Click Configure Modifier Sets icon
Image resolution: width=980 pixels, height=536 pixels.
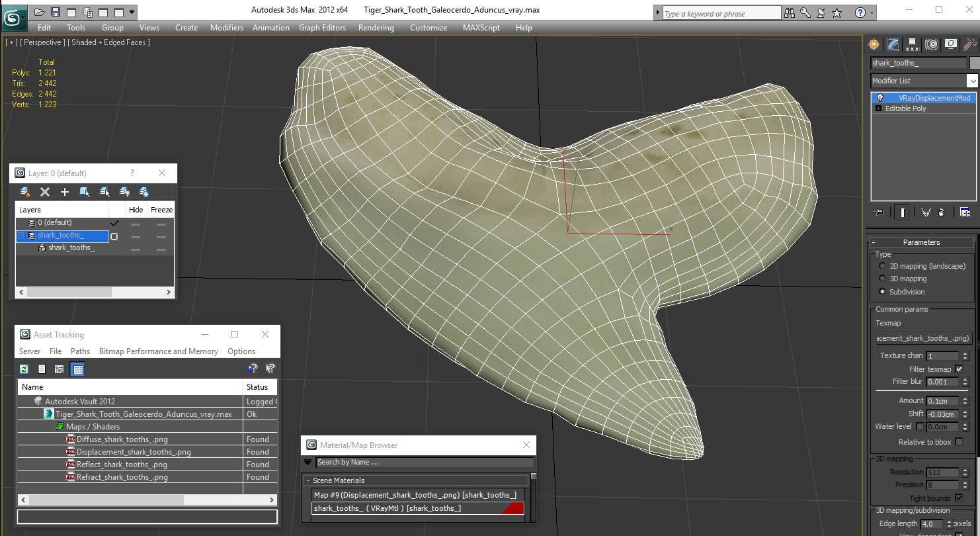965,212
